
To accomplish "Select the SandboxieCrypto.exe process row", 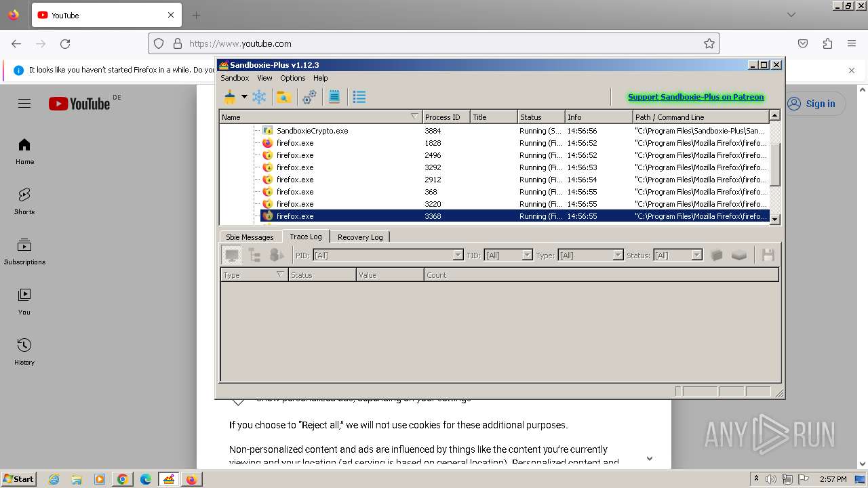I will (x=496, y=131).
